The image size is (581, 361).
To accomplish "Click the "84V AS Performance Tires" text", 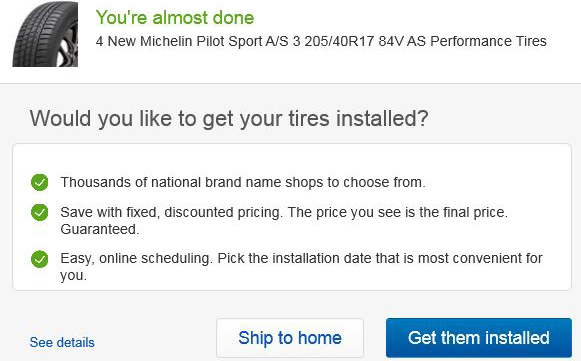I will click(x=462, y=41).
